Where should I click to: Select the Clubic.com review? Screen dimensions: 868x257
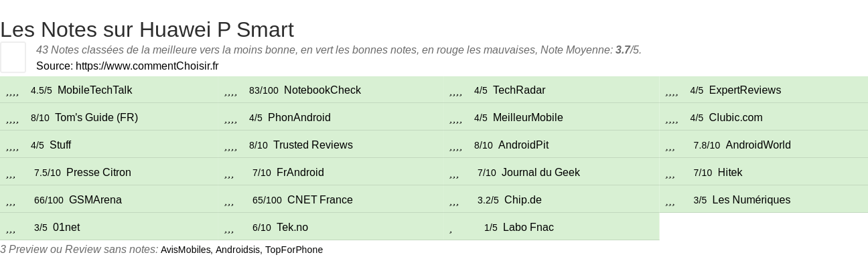point(736,118)
